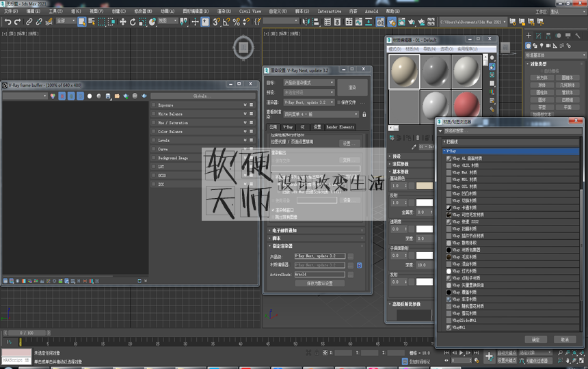Click the Redo arrow in main toolbar

[17, 22]
